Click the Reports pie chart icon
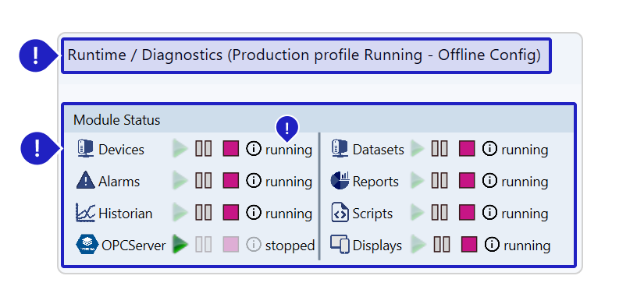Image resolution: width=644 pixels, height=304 pixels. tap(340, 181)
